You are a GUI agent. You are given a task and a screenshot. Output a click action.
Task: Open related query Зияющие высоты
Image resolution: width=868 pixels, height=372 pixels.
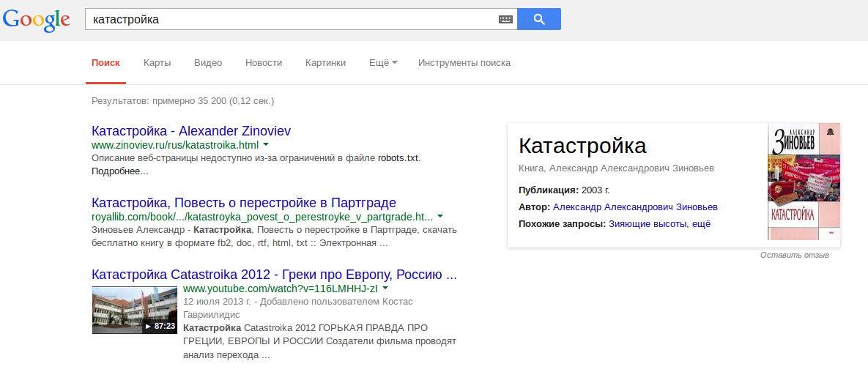pos(647,224)
